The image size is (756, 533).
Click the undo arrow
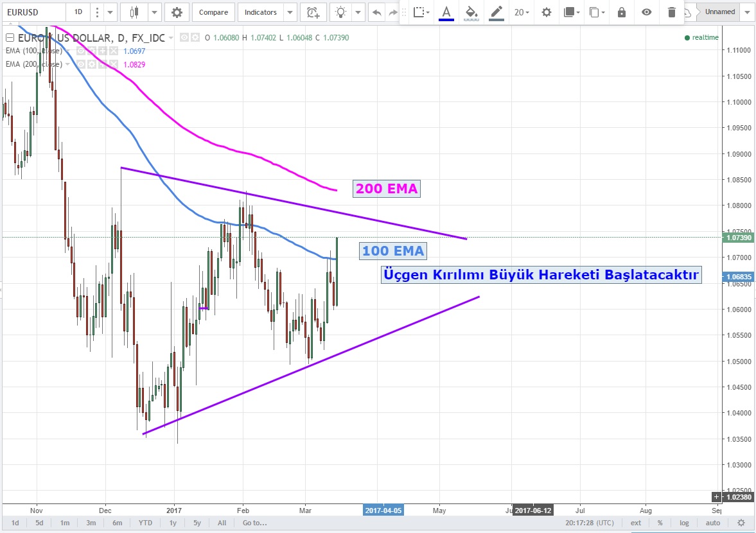tap(376, 12)
